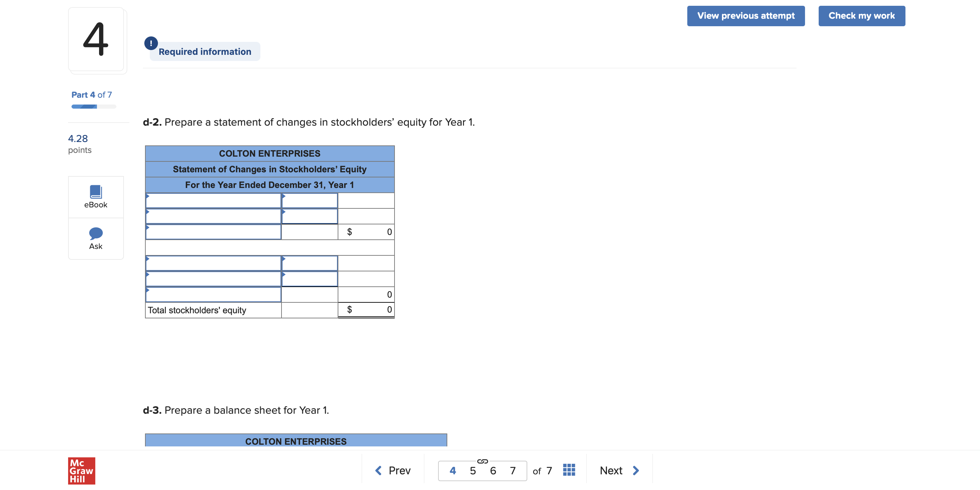Click the Next right chevron arrow

[636, 470]
